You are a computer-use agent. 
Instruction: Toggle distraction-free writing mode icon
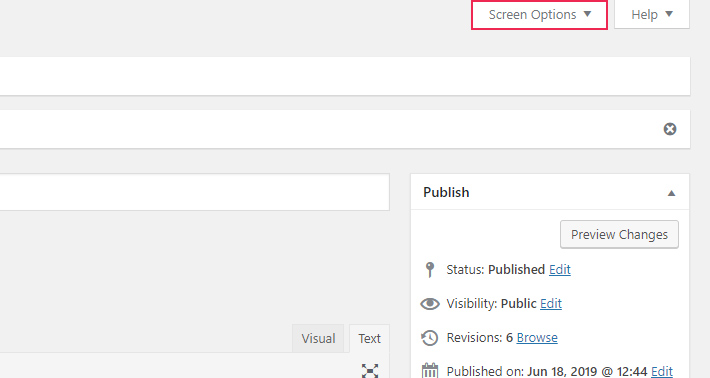(x=370, y=371)
